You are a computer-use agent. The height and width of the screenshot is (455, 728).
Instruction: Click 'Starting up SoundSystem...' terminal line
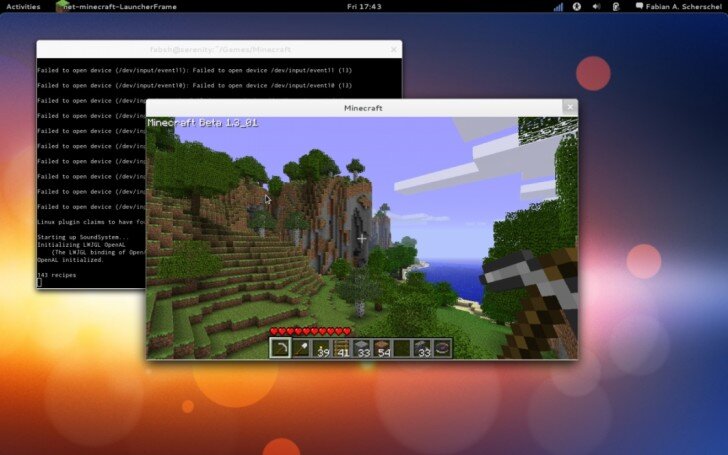click(x=83, y=237)
